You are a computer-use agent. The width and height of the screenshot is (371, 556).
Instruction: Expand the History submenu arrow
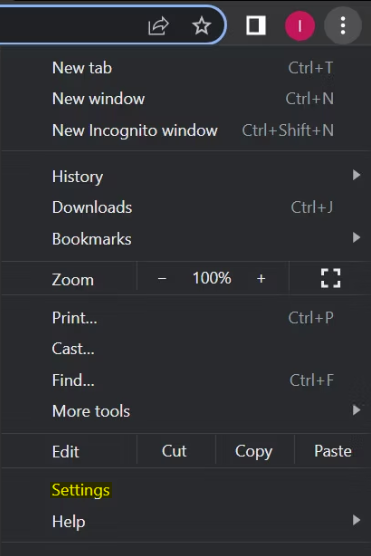(356, 175)
